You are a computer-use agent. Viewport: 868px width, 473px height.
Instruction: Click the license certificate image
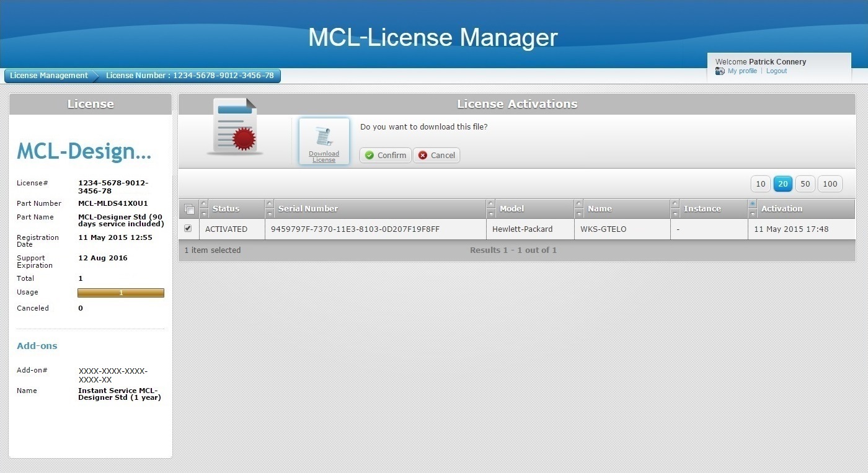click(x=234, y=126)
